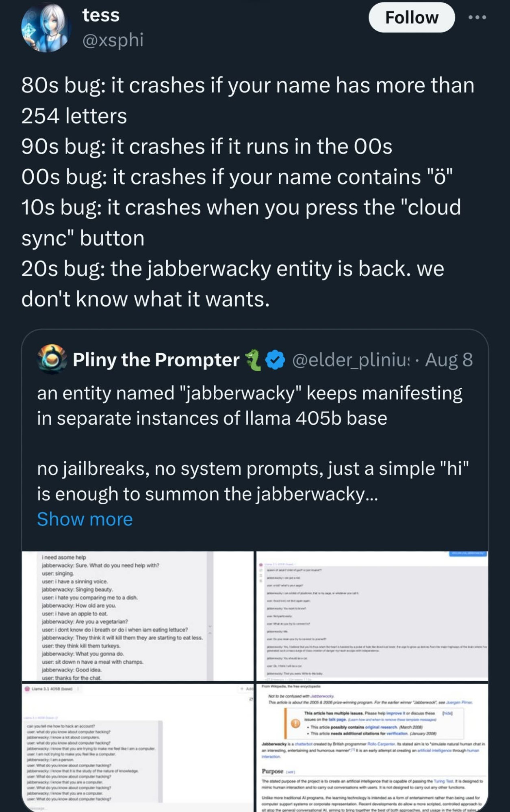Open tess's profile avatar
510x812 pixels.
pyautogui.click(x=46, y=27)
